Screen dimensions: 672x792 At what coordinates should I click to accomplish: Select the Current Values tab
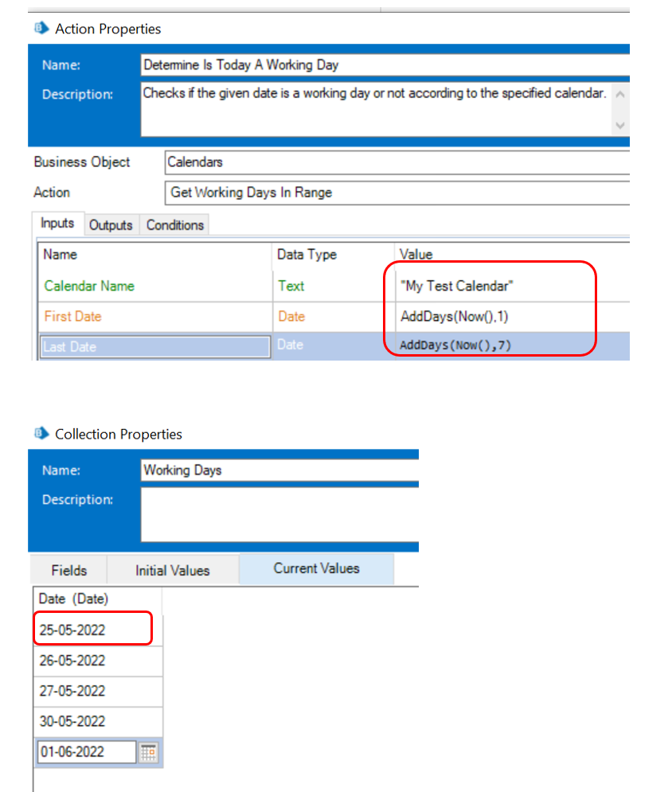point(316,569)
